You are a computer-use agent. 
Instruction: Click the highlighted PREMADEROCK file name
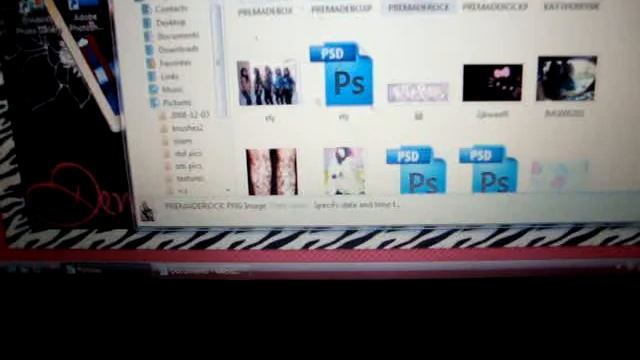pyautogui.click(x=418, y=7)
